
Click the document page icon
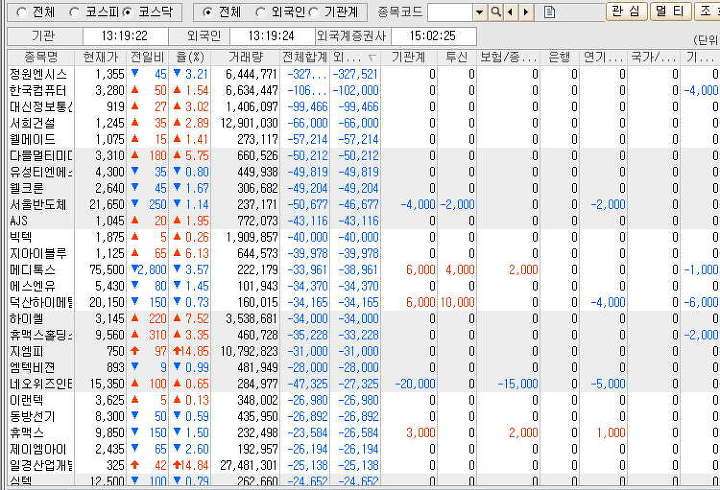549,12
